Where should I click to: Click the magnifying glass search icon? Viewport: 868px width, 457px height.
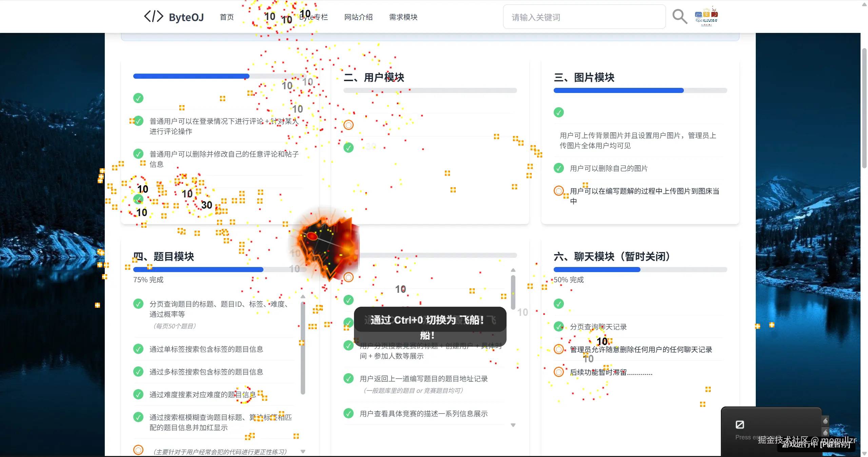coord(679,17)
